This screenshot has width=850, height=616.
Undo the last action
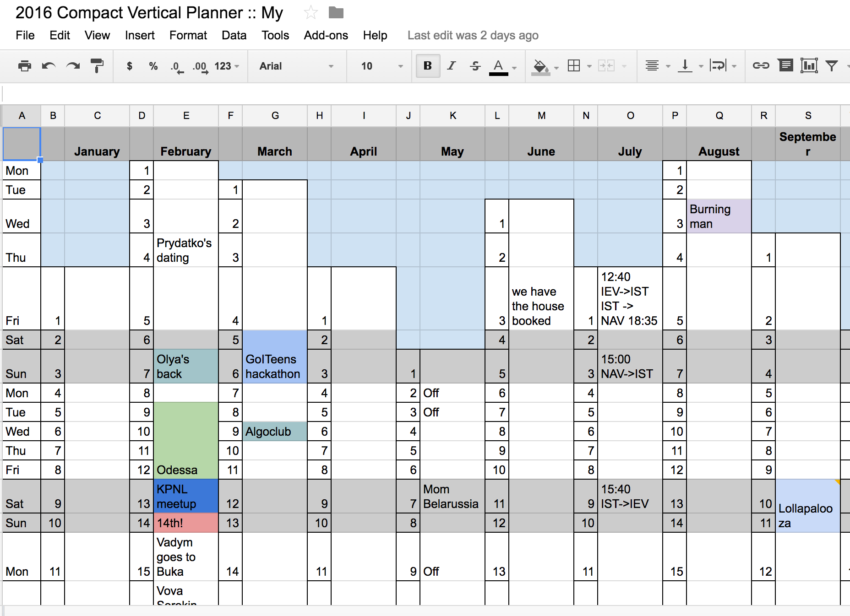(x=49, y=66)
